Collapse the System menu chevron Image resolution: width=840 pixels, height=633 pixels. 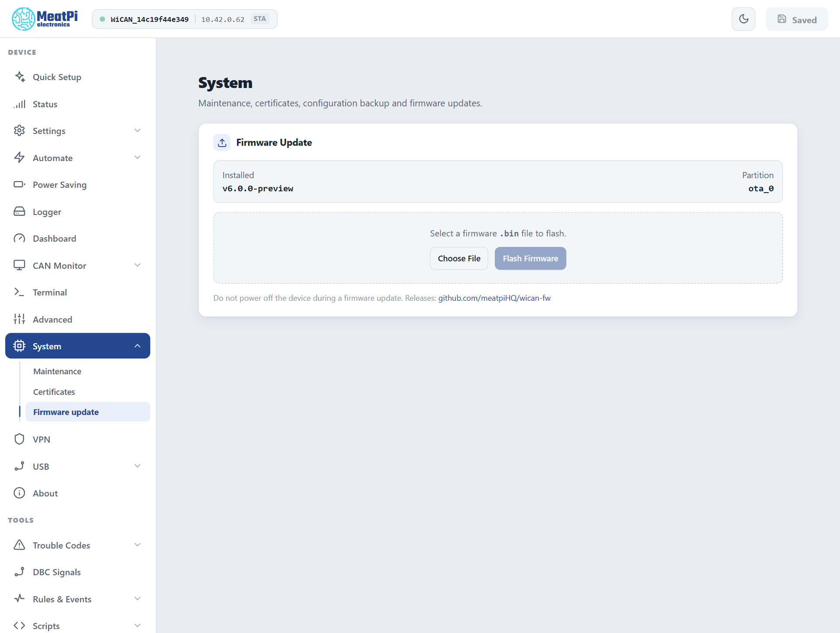[137, 346]
